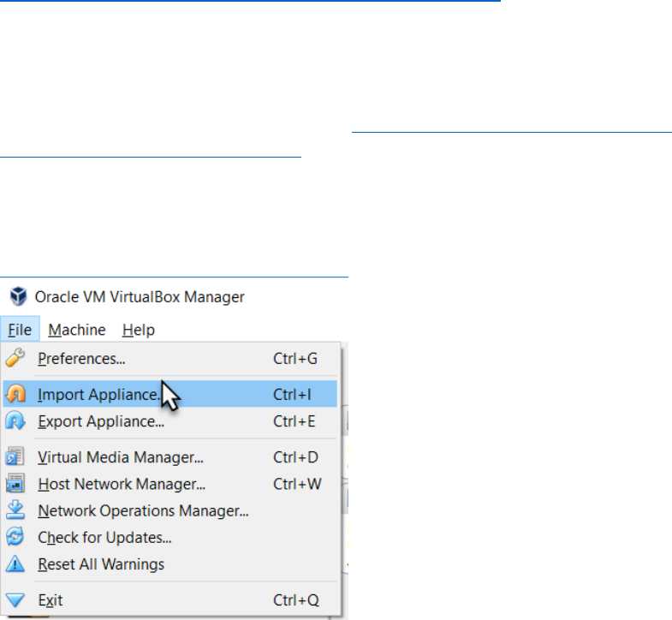
Task: Click the Preferences wrench icon
Action: 15,358
